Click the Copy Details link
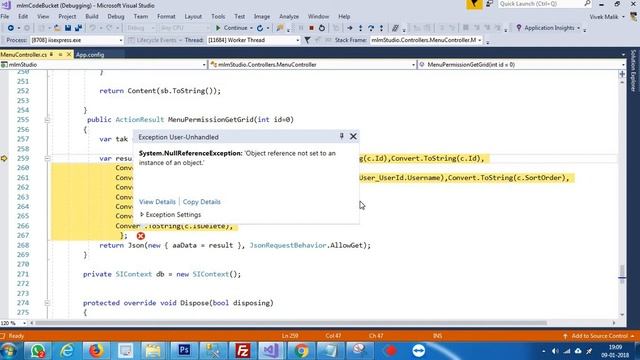Viewport: 640px width, 360px height. 202,202
